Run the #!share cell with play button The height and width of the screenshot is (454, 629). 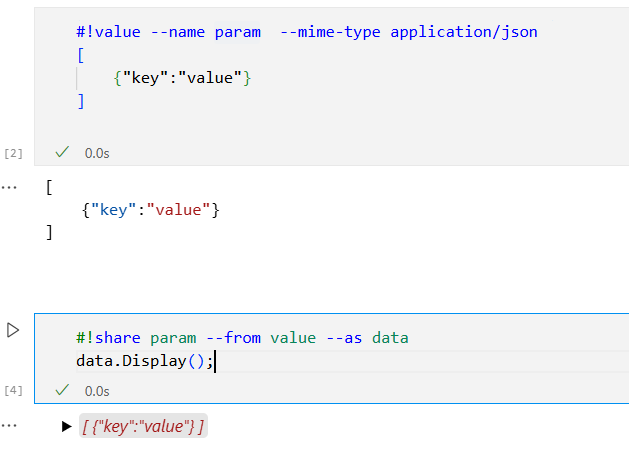coord(13,329)
